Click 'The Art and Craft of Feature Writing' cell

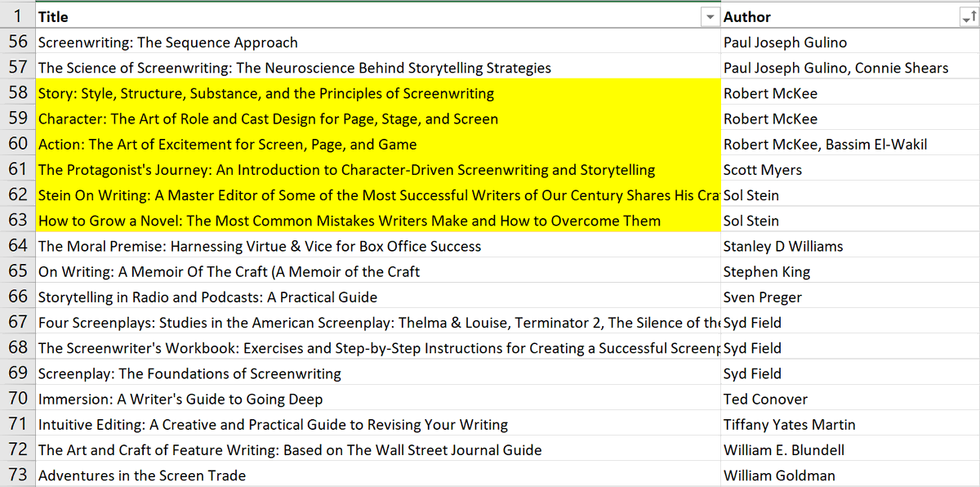[378, 449]
